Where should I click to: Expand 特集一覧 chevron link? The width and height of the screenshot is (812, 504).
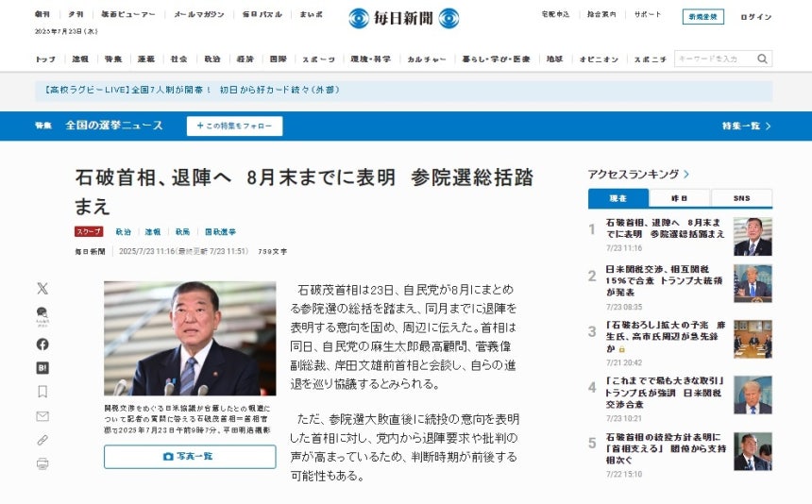click(x=747, y=126)
